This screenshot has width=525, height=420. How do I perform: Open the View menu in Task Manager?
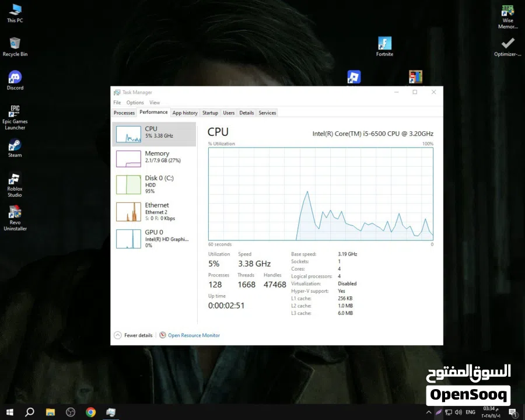154,103
